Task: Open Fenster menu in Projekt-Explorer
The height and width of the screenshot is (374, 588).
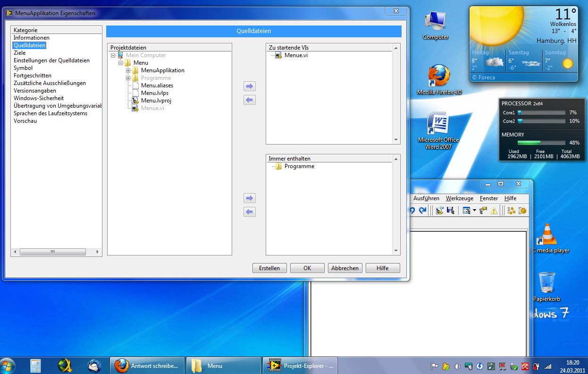Action: click(489, 198)
